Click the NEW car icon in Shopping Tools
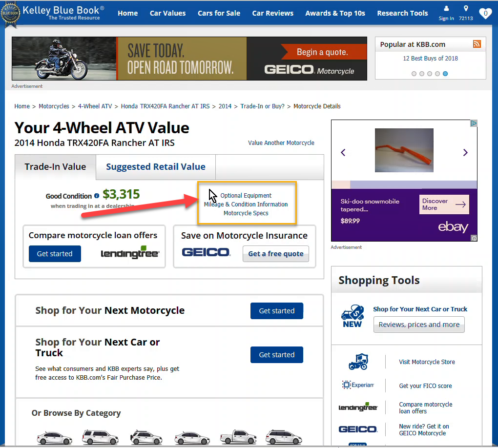The image size is (498, 448). click(x=352, y=316)
